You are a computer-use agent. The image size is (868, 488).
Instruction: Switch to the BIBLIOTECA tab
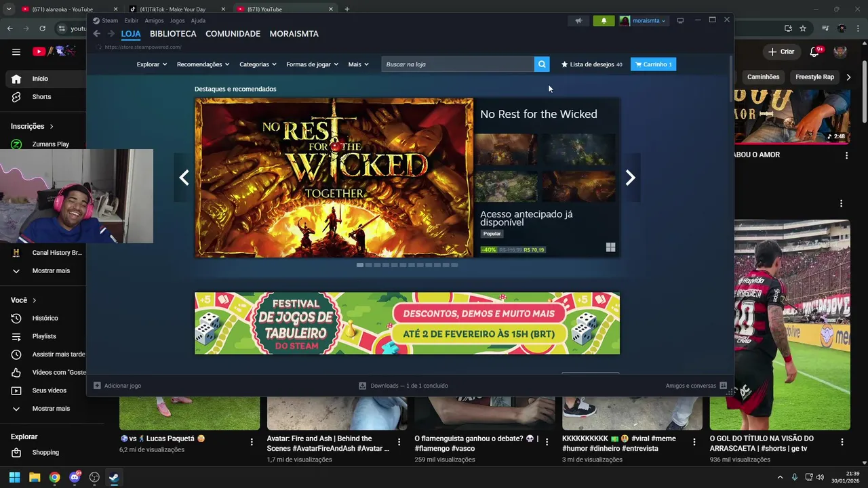point(173,34)
